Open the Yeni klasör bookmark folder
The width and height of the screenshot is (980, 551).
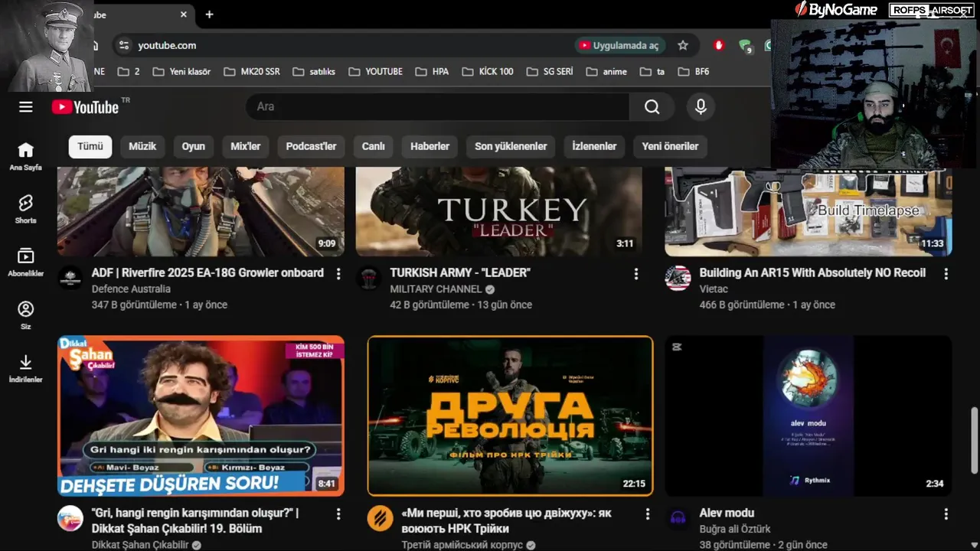[x=181, y=71]
